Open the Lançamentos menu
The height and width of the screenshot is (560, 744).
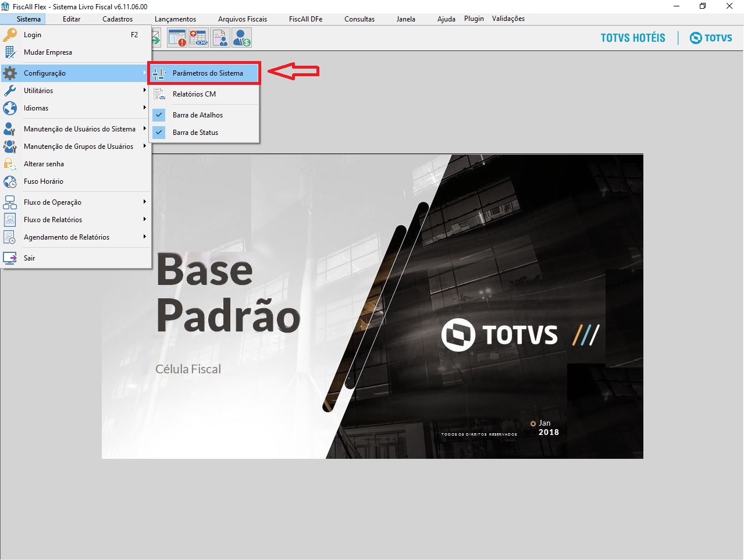point(175,19)
